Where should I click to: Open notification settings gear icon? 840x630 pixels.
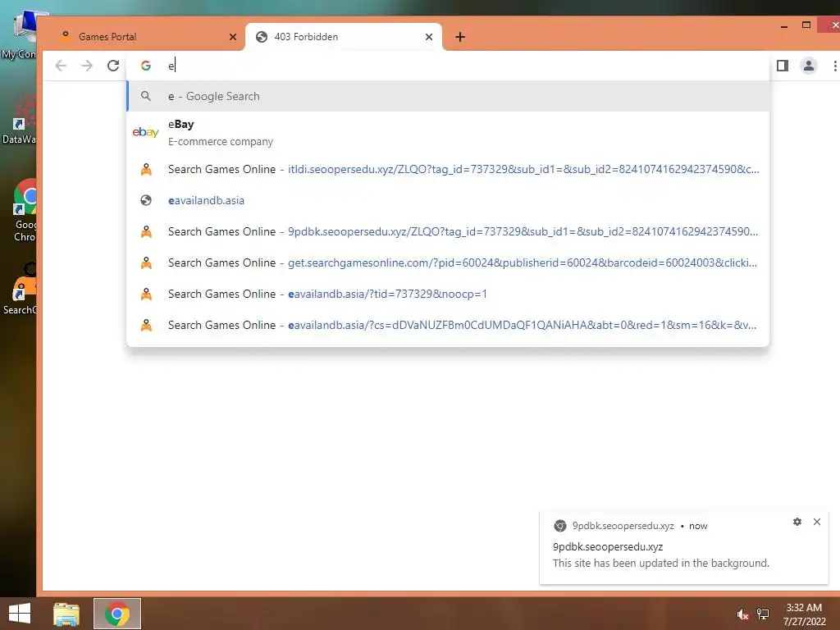797,522
